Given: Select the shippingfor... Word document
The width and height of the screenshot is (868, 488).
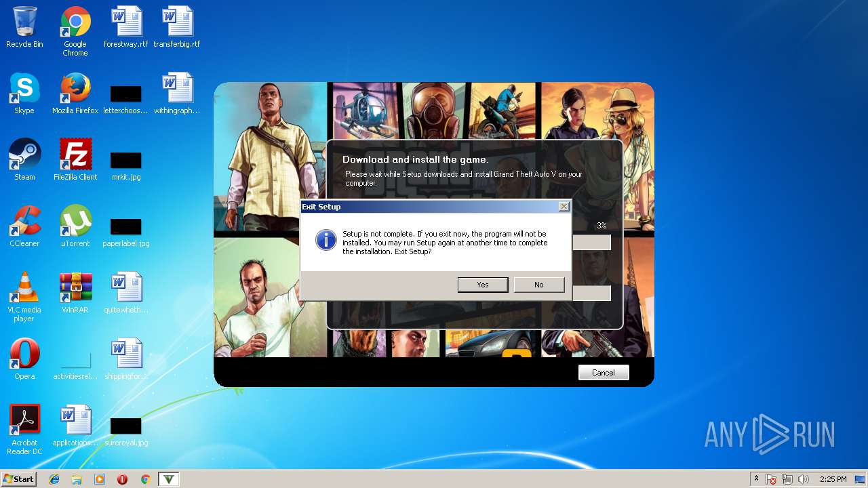Looking at the screenshot, I should pyautogui.click(x=126, y=359).
